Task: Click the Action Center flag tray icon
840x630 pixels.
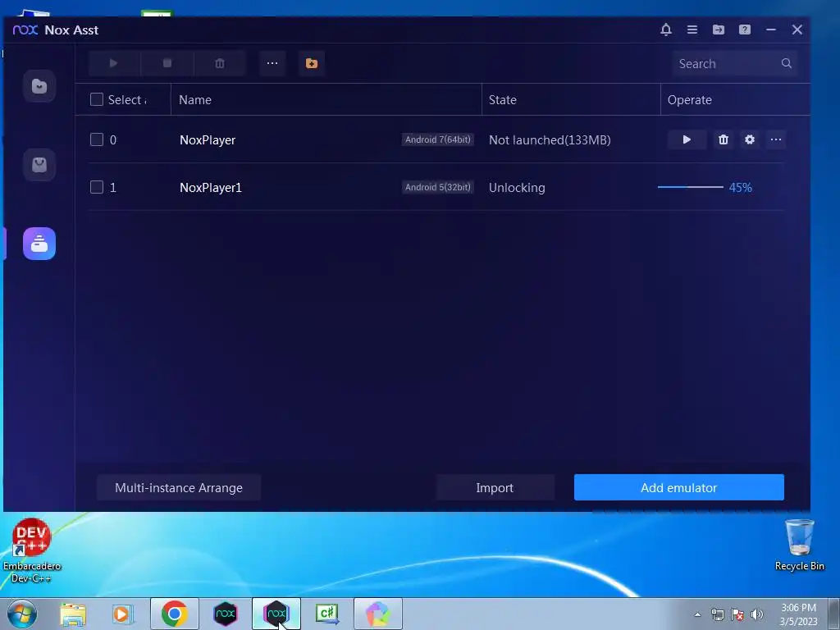Action: coord(737,614)
